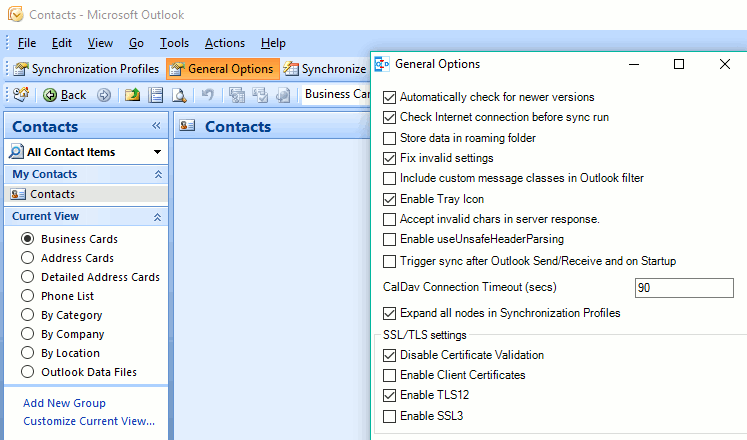Open the View menu
The height and width of the screenshot is (440, 747).
[100, 43]
